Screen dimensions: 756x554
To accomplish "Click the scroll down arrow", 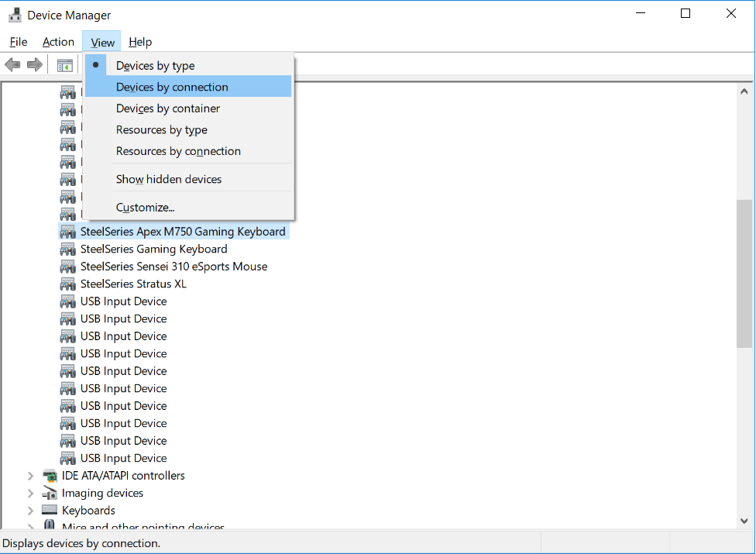I will [x=744, y=521].
